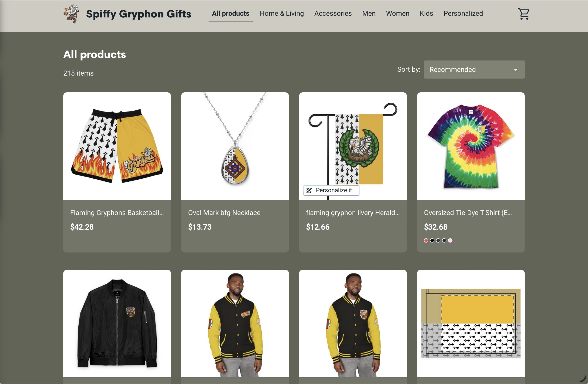Open the Oversized Tie-Dye T-Shirt title
Viewport: 588px width, 384px height.
468,213
